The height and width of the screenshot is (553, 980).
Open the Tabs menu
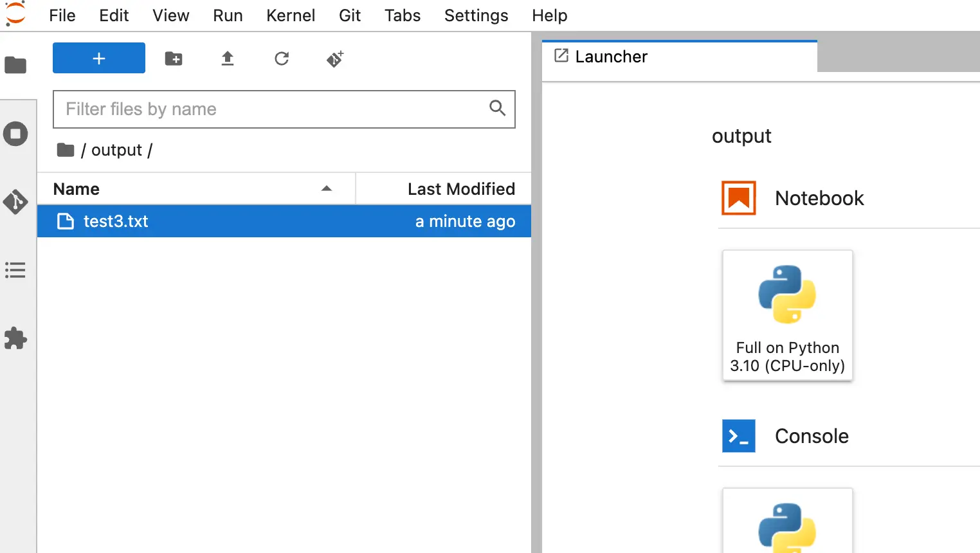tap(403, 15)
